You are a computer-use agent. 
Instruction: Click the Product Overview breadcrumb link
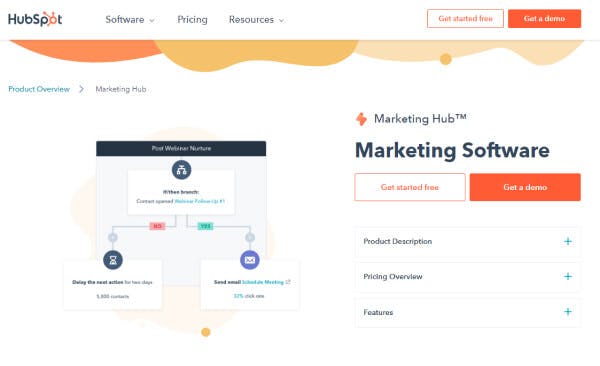39,89
